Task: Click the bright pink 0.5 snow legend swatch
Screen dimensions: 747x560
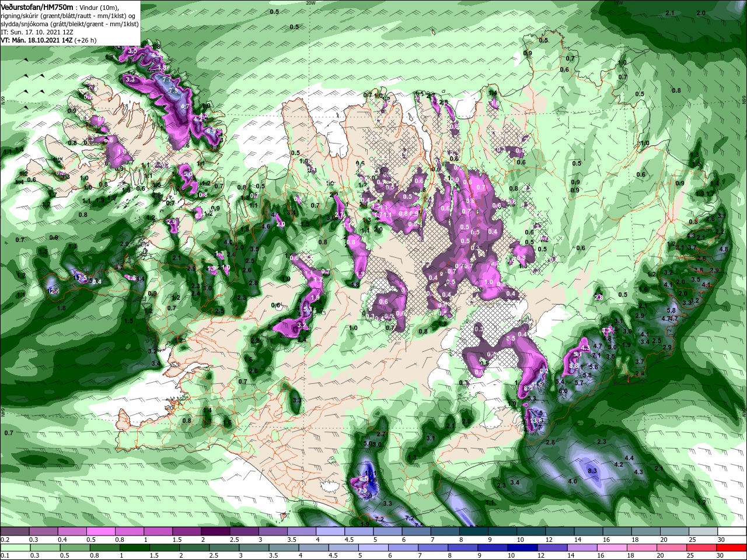Action: pyautogui.click(x=100, y=532)
